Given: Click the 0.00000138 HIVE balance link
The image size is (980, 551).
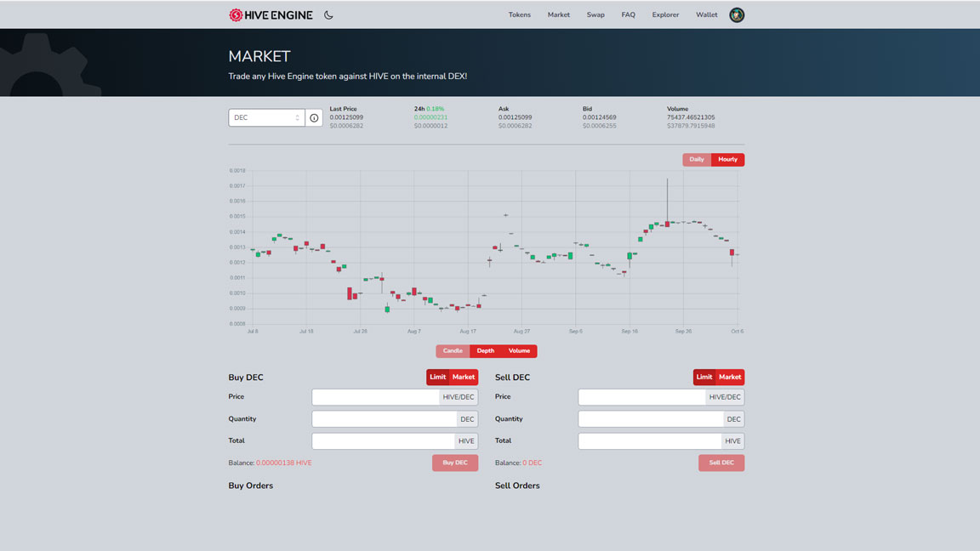Looking at the screenshot, I should [x=284, y=463].
